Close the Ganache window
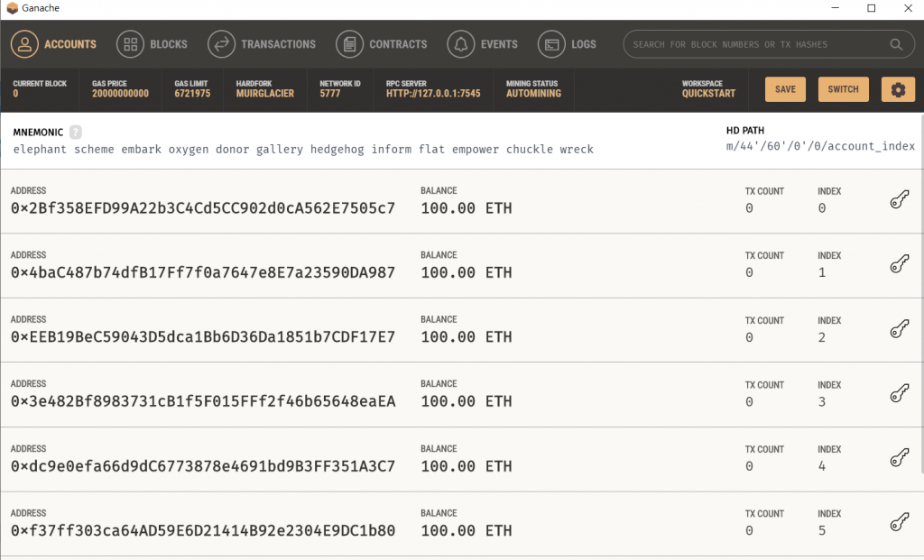 [x=908, y=8]
